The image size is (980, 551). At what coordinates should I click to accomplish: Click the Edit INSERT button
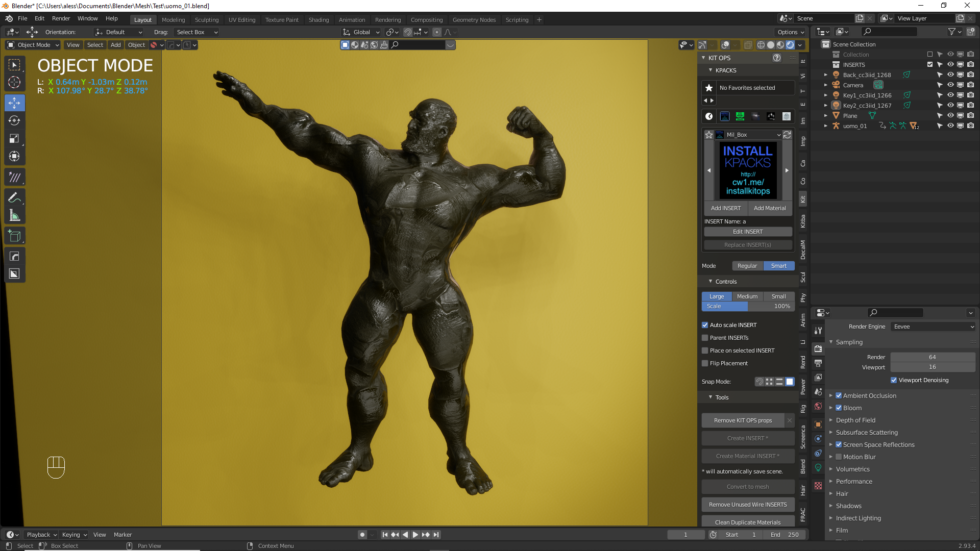[x=748, y=232]
